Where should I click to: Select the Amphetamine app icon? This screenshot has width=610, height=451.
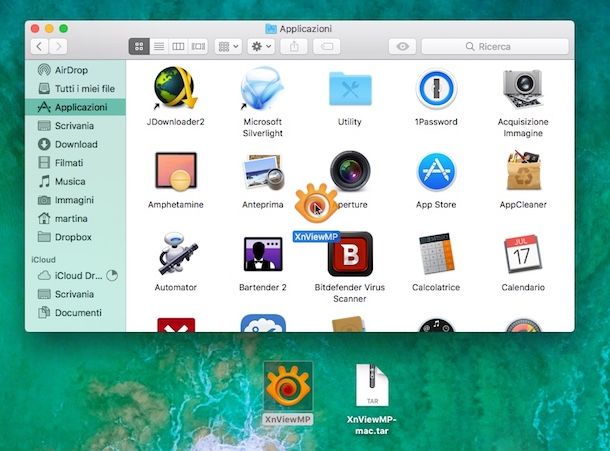(175, 172)
